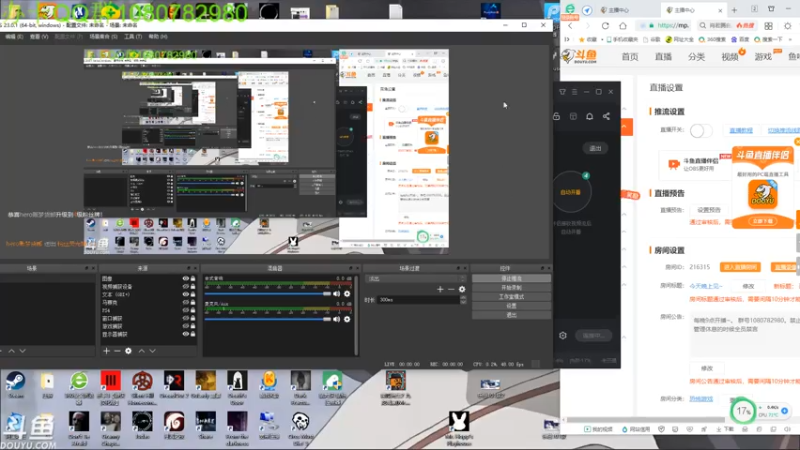Screen dimensions: 800x450
Task: Click the transition duration 300ms field
Action: coord(418,300)
